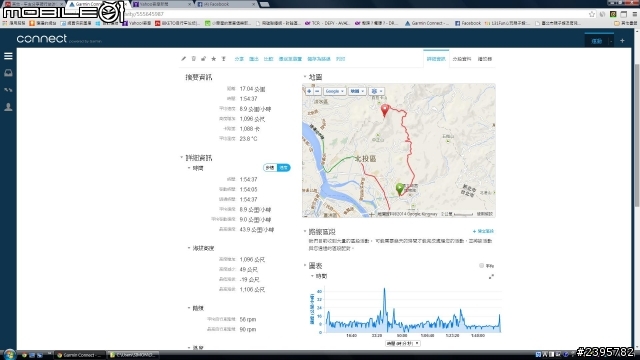
Task: Open the Google map provider dropdown
Action: [x=335, y=91]
